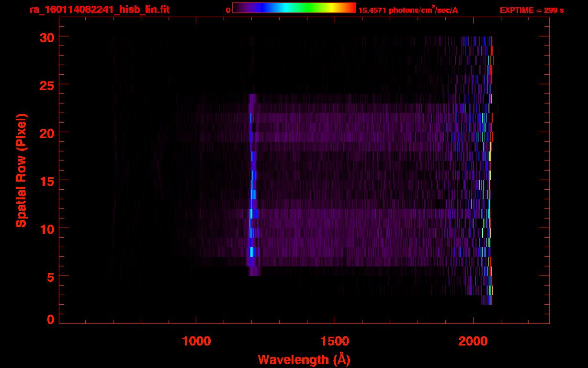This screenshot has height=368, width=588.
Task: Click the x-axis tick label 1500
Action: click(x=335, y=341)
